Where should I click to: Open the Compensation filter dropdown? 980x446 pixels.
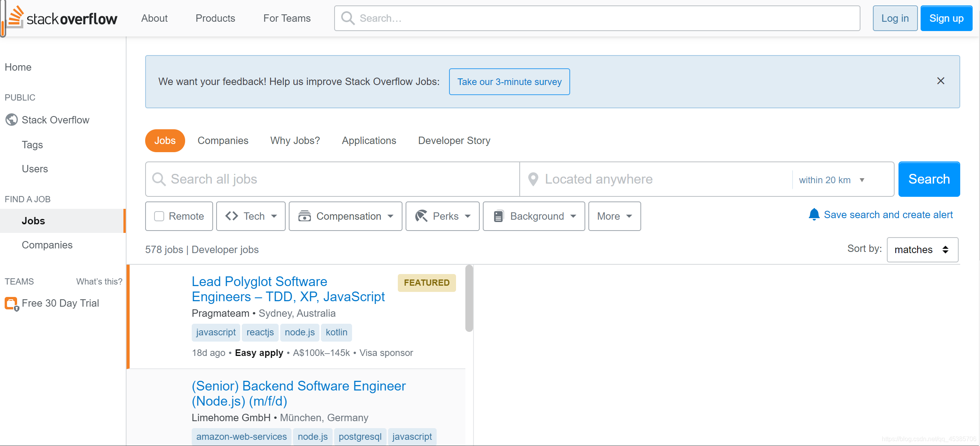tap(345, 216)
